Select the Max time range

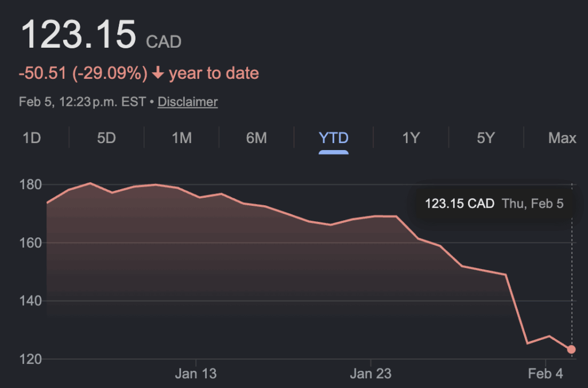click(x=562, y=138)
